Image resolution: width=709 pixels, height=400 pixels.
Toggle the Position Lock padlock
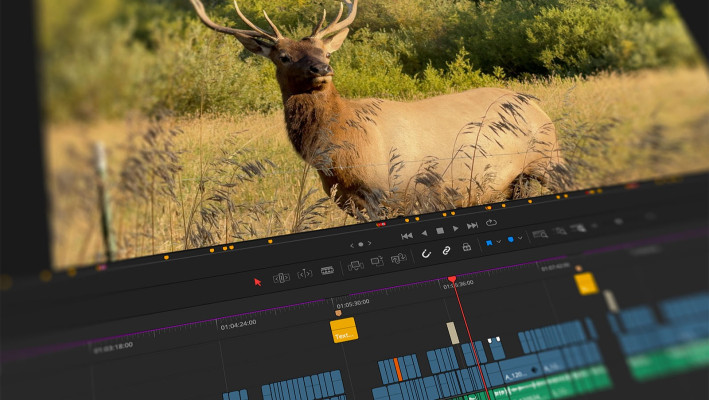pos(467,247)
